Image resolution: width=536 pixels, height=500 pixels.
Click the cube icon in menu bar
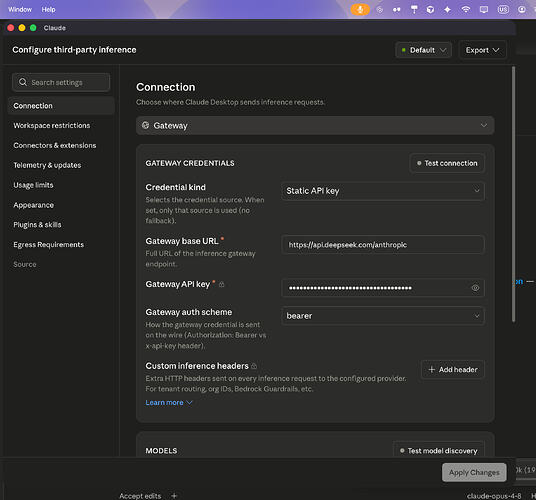point(430,10)
